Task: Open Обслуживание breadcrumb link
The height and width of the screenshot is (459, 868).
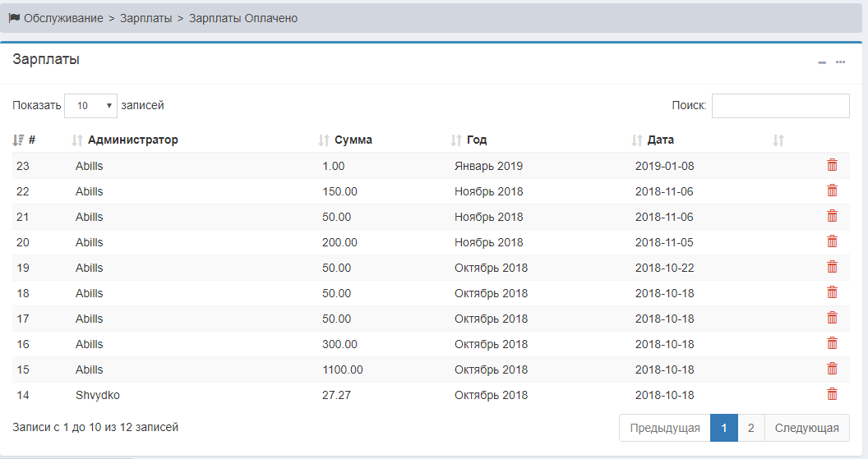Action: pos(63,18)
